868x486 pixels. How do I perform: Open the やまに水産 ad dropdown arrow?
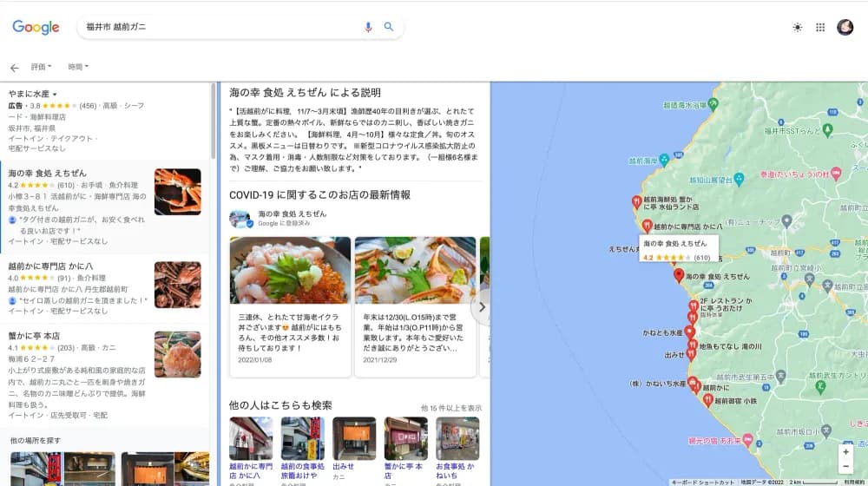[x=55, y=94]
